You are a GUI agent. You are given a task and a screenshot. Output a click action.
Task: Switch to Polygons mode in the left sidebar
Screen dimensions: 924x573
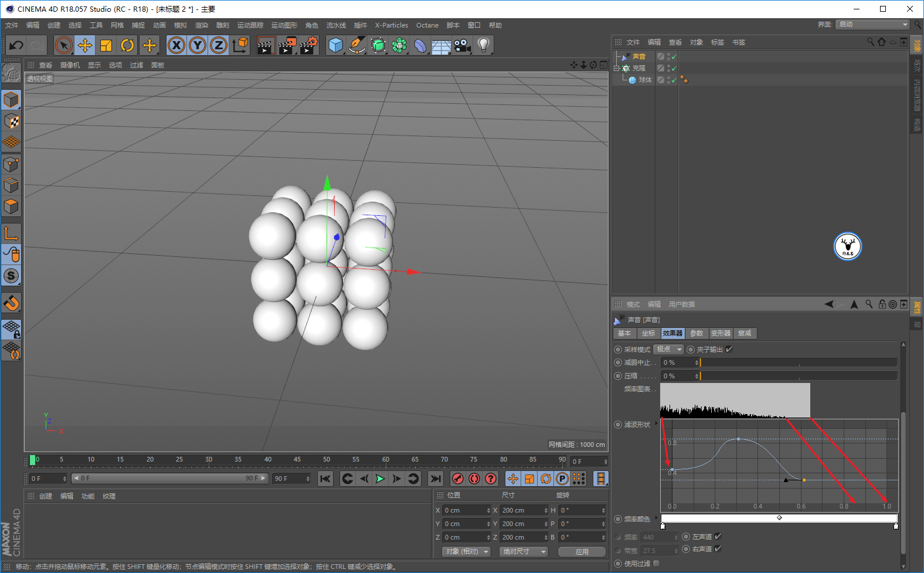click(x=11, y=206)
